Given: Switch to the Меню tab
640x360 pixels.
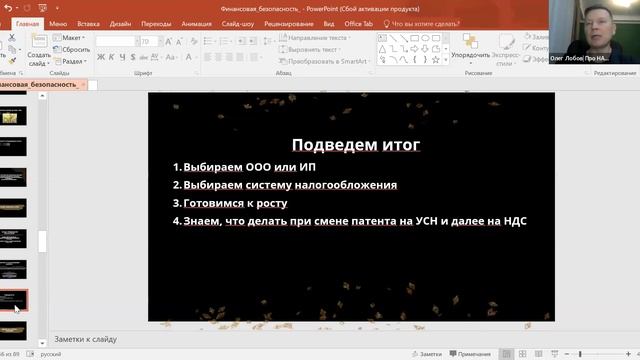Looking at the screenshot, I should tap(58, 24).
